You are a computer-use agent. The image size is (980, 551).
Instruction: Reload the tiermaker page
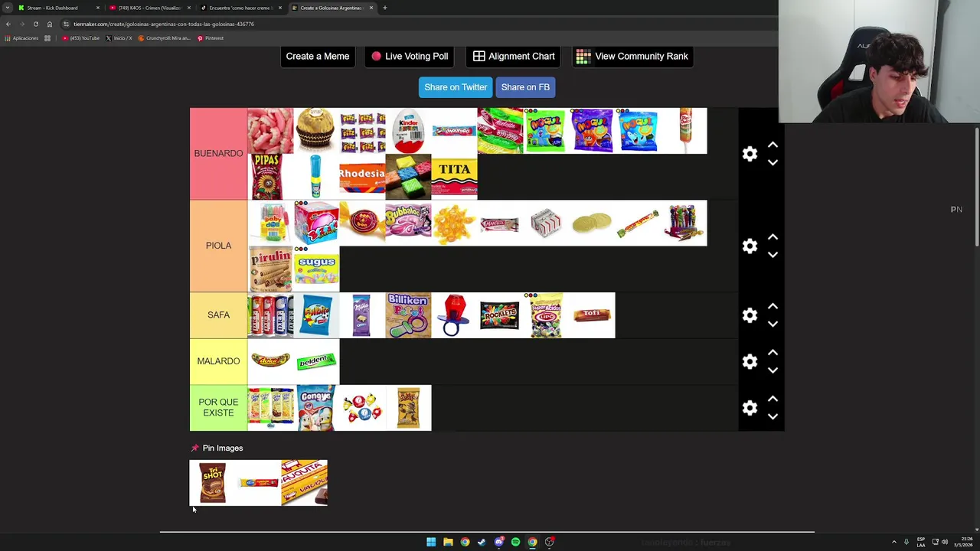pos(35,24)
